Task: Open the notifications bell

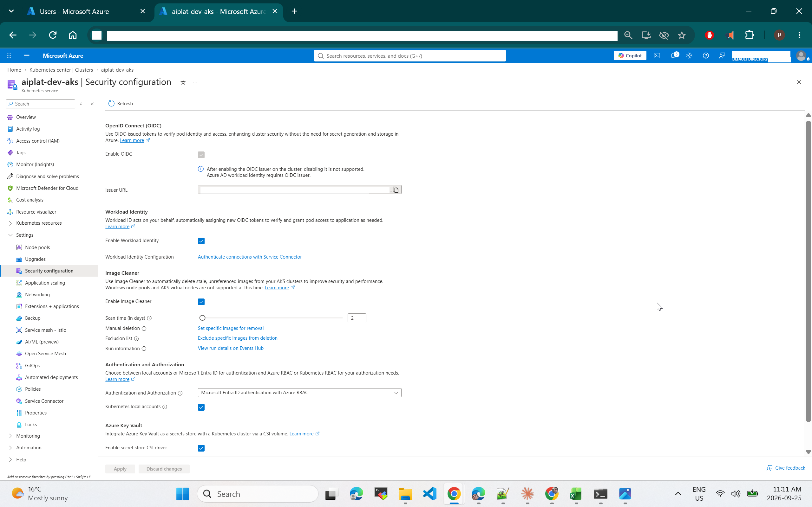Action: click(674, 56)
